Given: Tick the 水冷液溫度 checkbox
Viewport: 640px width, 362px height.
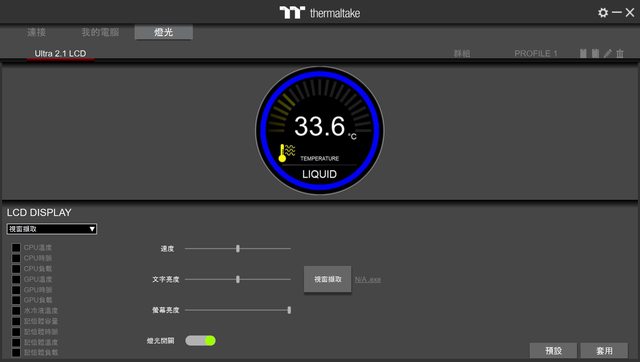Looking at the screenshot, I should (16, 311).
